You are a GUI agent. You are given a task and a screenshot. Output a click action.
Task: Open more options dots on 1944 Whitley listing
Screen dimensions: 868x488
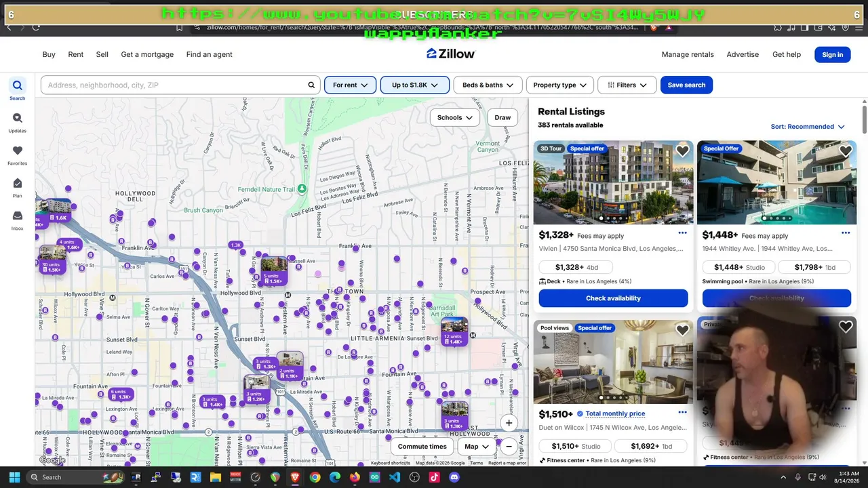[x=846, y=233]
